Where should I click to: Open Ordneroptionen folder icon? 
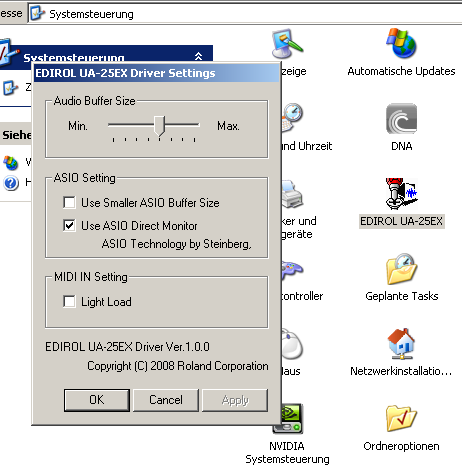point(401,419)
